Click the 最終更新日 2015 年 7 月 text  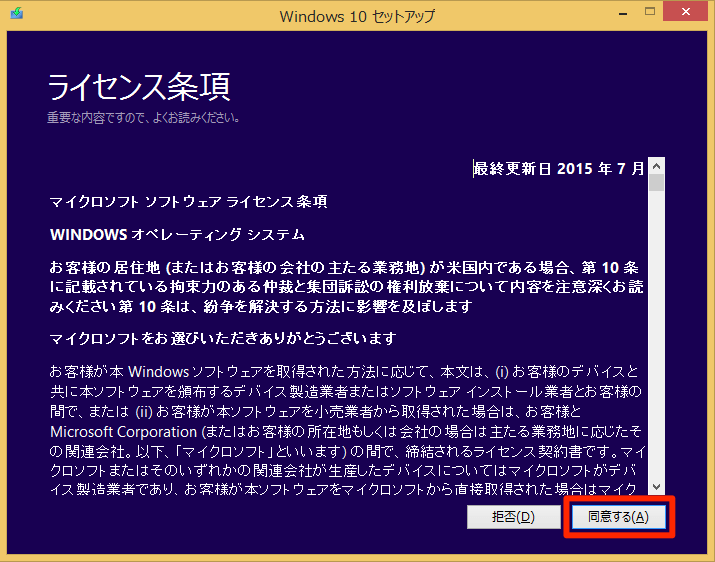coord(559,169)
